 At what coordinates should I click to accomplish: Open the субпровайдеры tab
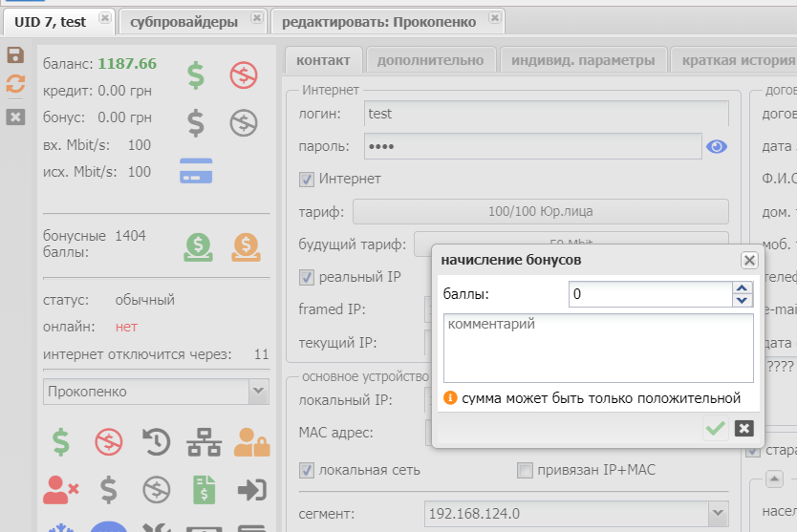point(184,20)
